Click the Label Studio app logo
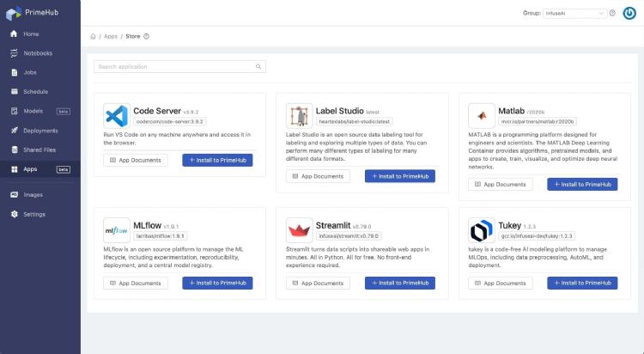The height and width of the screenshot is (354, 644). (298, 116)
